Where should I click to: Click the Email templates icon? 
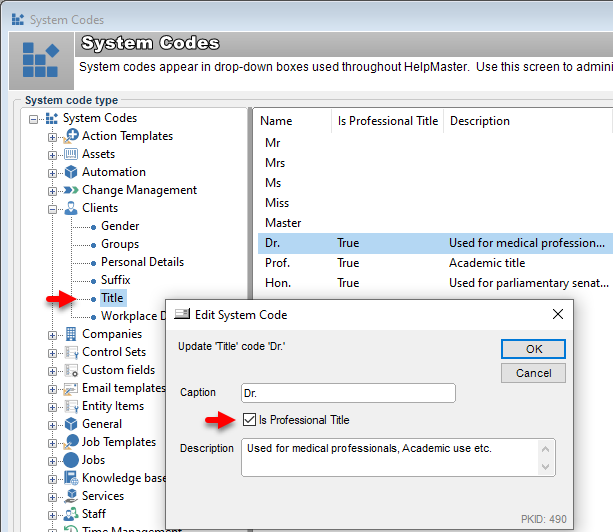(71, 389)
